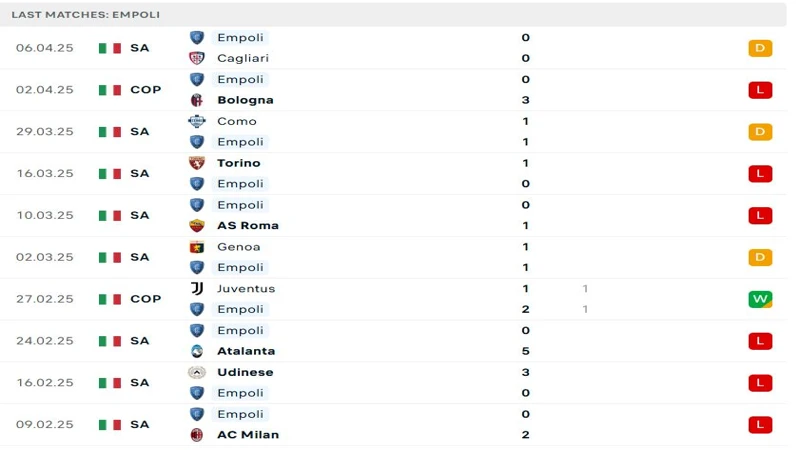The image size is (800, 450).
Task: Click the Udinese team crest
Action: (196, 372)
